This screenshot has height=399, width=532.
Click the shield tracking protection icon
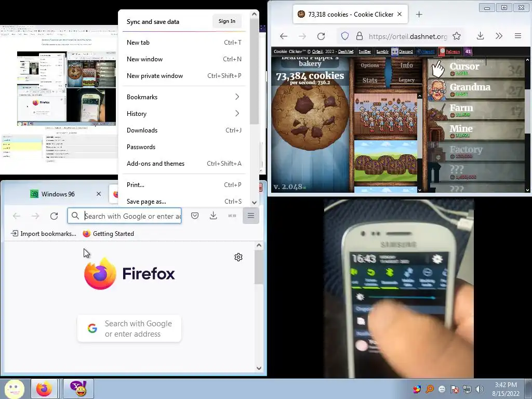(x=345, y=36)
